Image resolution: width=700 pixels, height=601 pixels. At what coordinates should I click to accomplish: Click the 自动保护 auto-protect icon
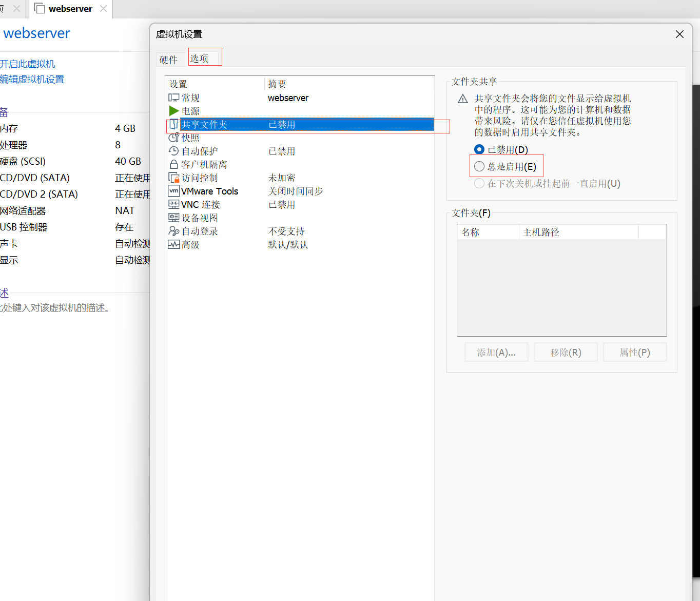pos(174,151)
